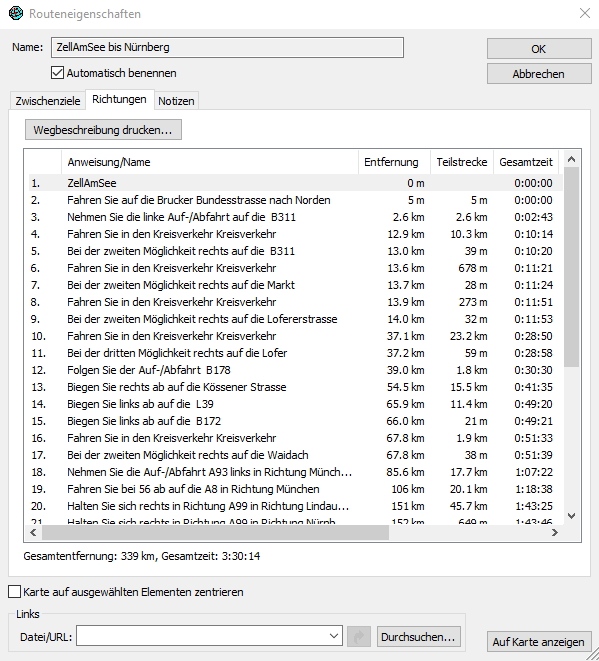Click the application icon in title bar
The height and width of the screenshot is (661, 599).
tap(16, 13)
